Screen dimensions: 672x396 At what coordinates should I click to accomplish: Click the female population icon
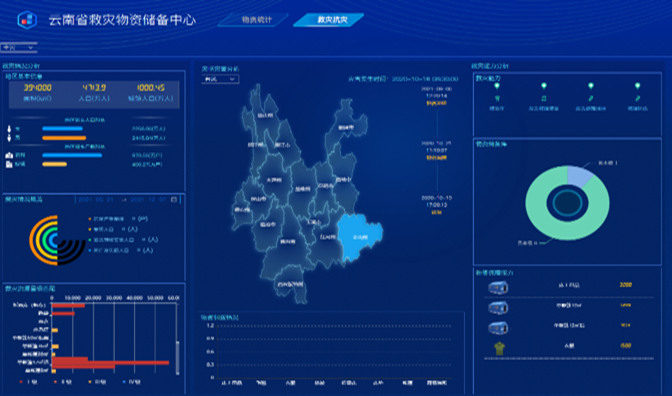click(9, 129)
